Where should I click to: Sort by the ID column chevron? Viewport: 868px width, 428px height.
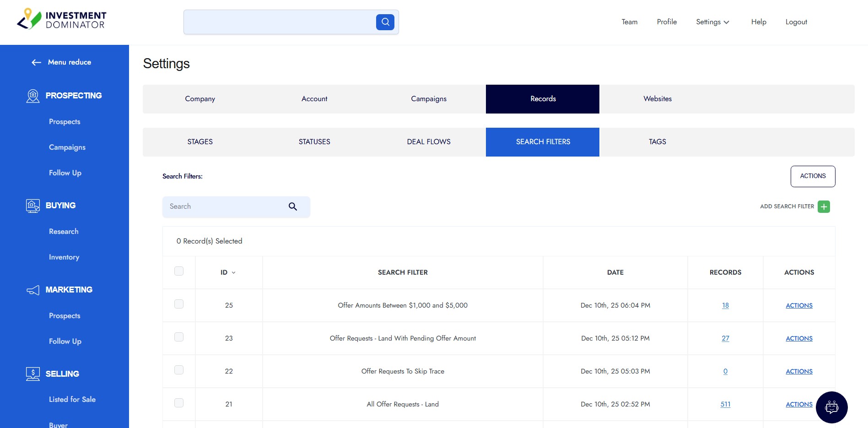(233, 272)
